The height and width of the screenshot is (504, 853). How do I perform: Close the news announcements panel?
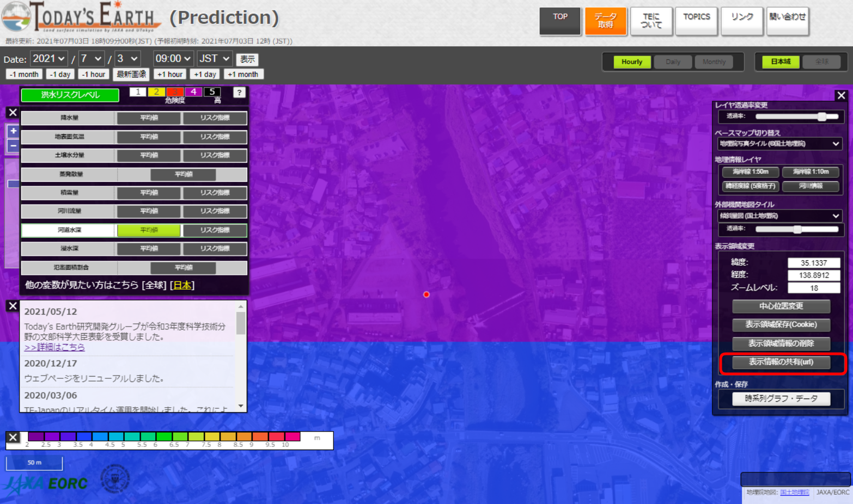coord(13,306)
